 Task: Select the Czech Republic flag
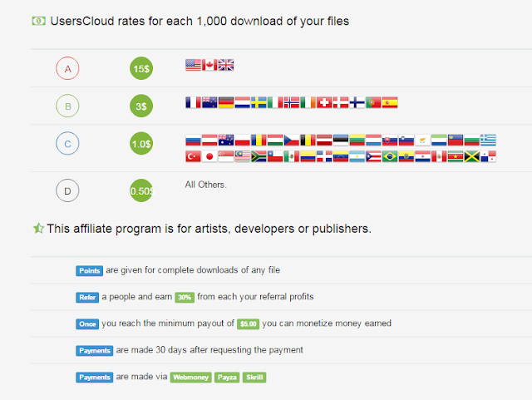click(292, 140)
